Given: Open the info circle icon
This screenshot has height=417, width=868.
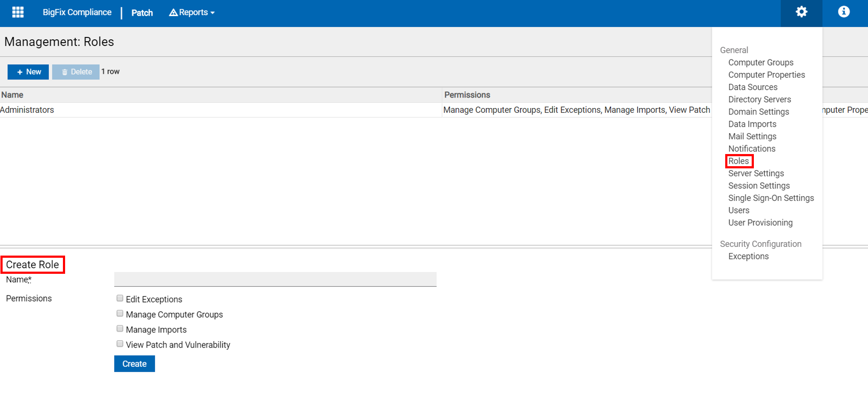Looking at the screenshot, I should (843, 12).
